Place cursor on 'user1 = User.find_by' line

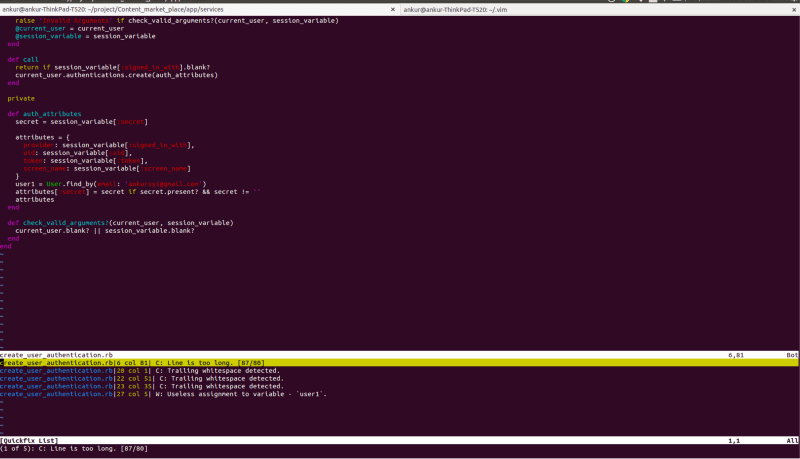[111, 184]
